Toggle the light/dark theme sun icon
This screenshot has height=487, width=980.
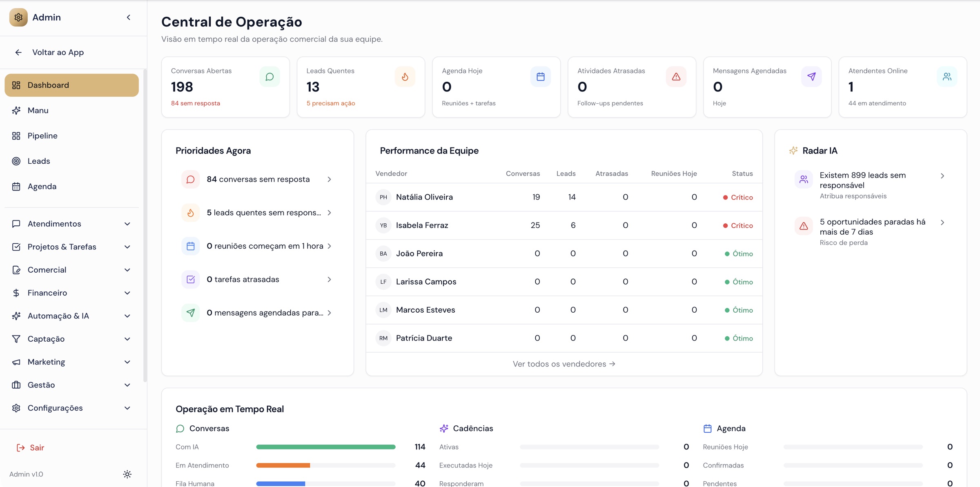pyautogui.click(x=127, y=474)
